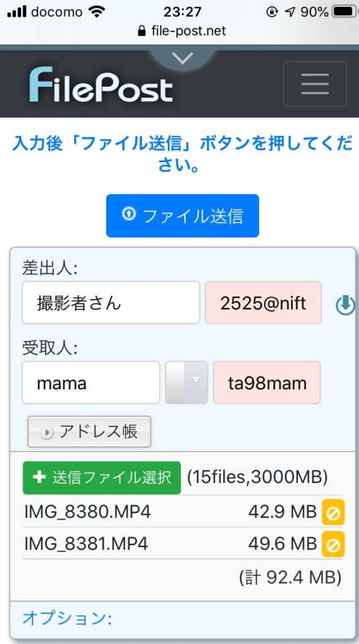Open the recipient honorific dropdown

[x=187, y=383]
